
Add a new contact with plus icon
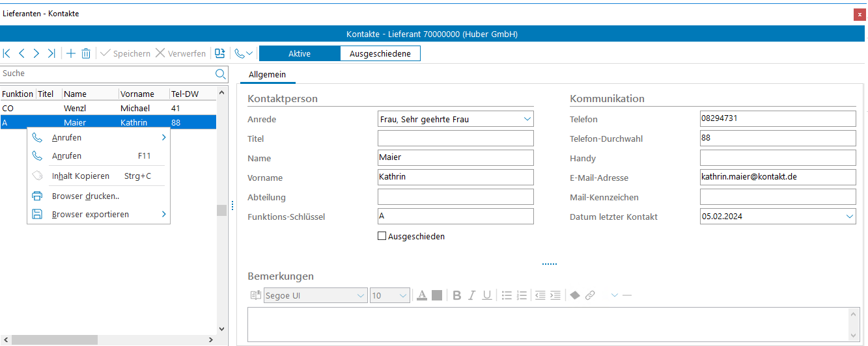(x=71, y=53)
